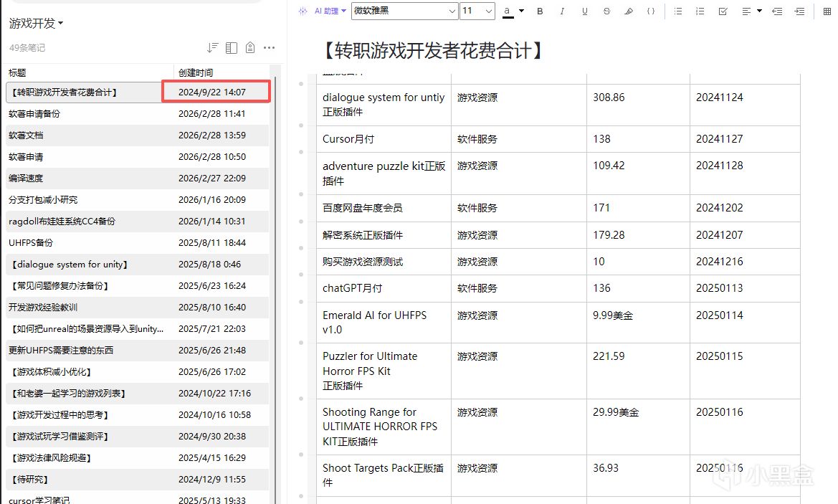Insert a checkbox to-do item
This screenshot has height=504, width=838.
[723, 11]
